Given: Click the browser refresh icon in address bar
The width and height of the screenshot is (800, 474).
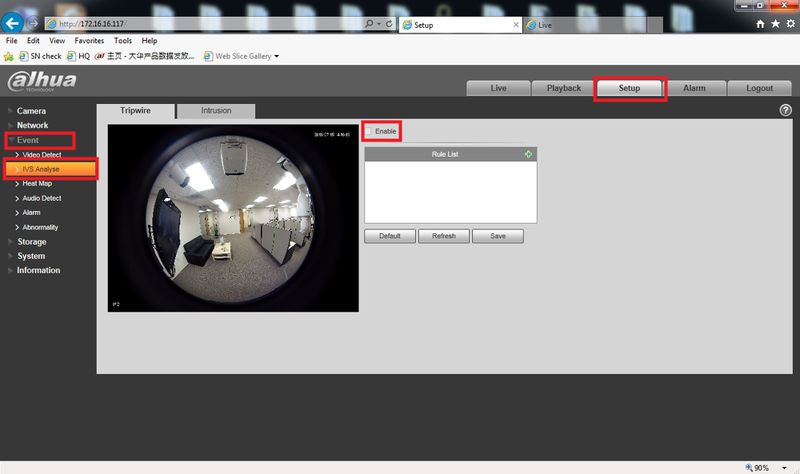Looking at the screenshot, I should point(389,23).
